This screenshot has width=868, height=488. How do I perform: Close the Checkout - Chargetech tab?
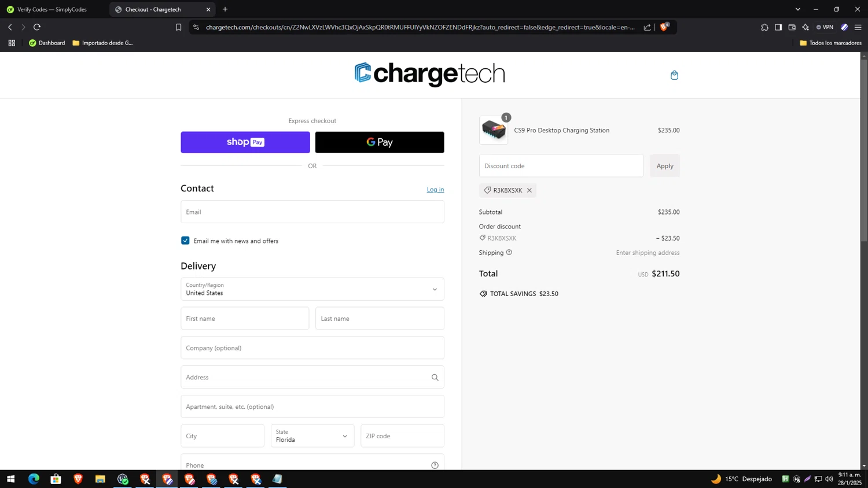tap(208, 9)
